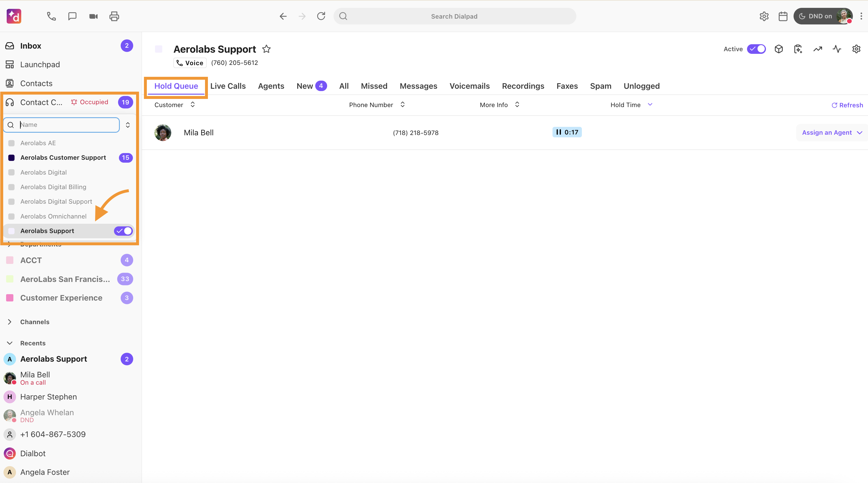Click the 0:17 hold time badge
The image size is (868, 483).
(567, 132)
